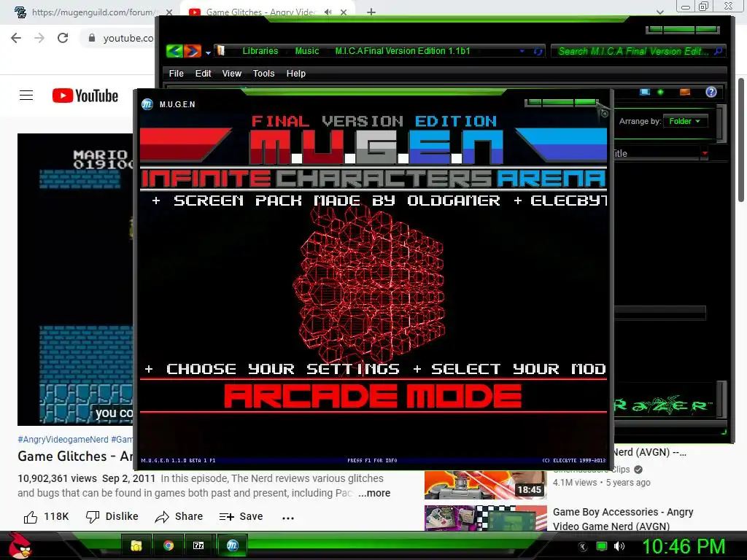
Task: Open the 18:45 suggested video thumbnail
Action: 485,485
